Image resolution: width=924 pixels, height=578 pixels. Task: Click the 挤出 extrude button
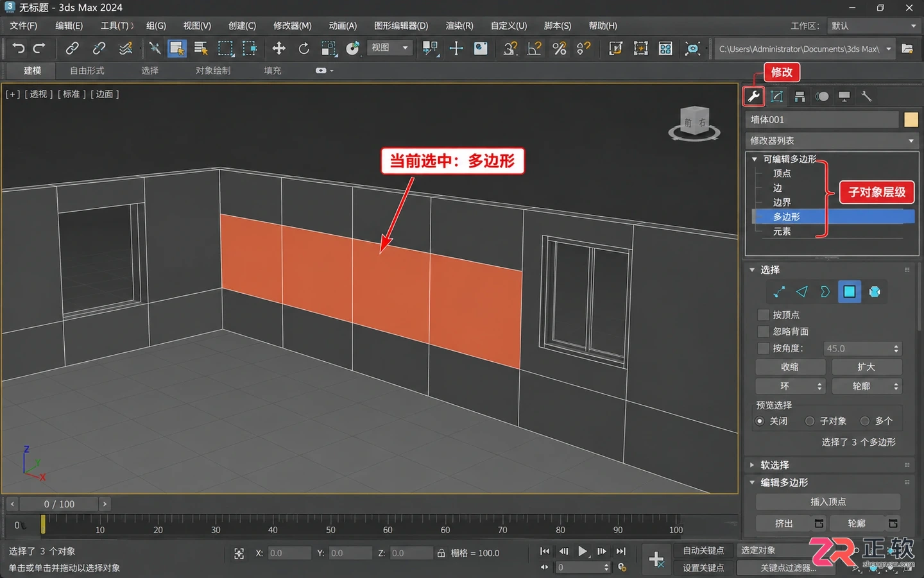pyautogui.click(x=784, y=523)
